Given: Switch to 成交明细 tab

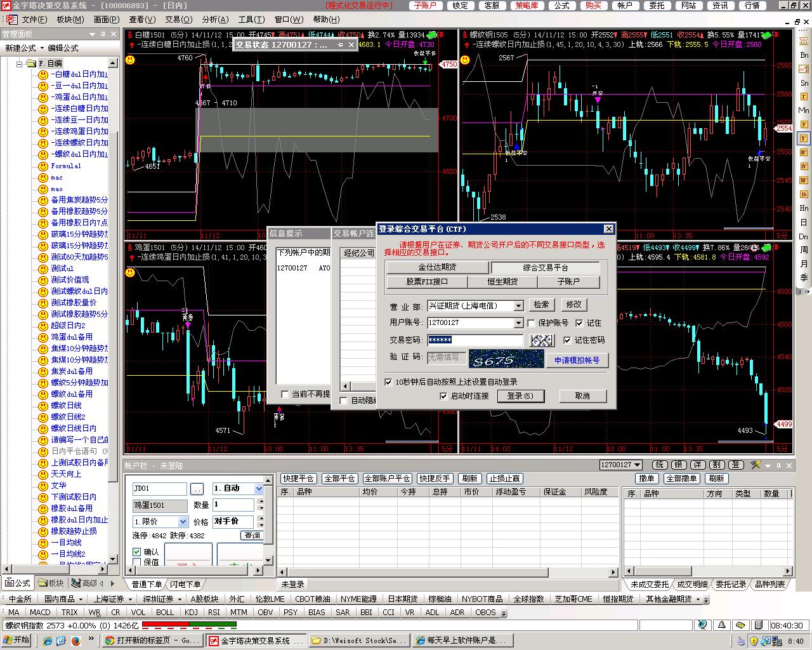Looking at the screenshot, I should pyautogui.click(x=692, y=584).
